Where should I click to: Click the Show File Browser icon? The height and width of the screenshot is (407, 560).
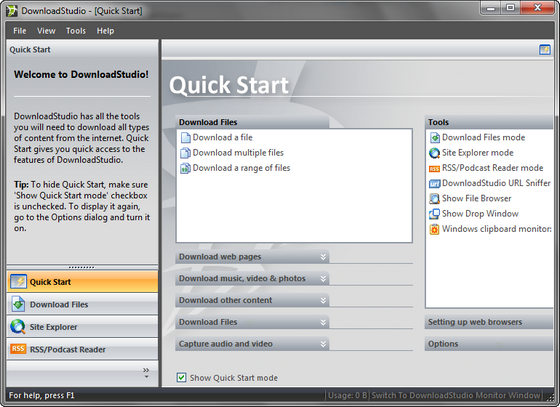click(434, 199)
